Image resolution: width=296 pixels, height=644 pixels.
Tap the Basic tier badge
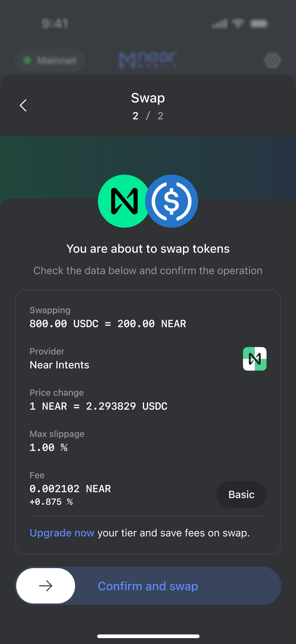point(241,494)
